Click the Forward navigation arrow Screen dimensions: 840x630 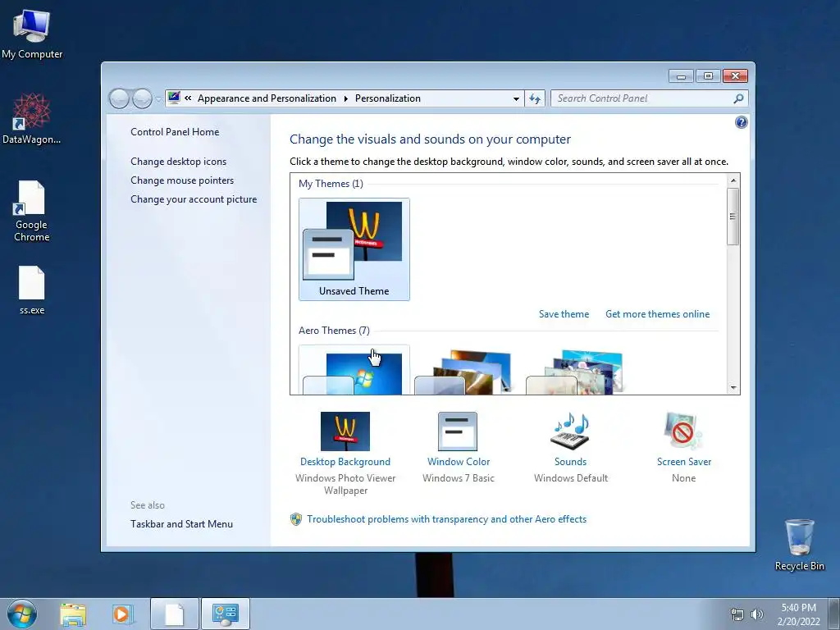142,98
